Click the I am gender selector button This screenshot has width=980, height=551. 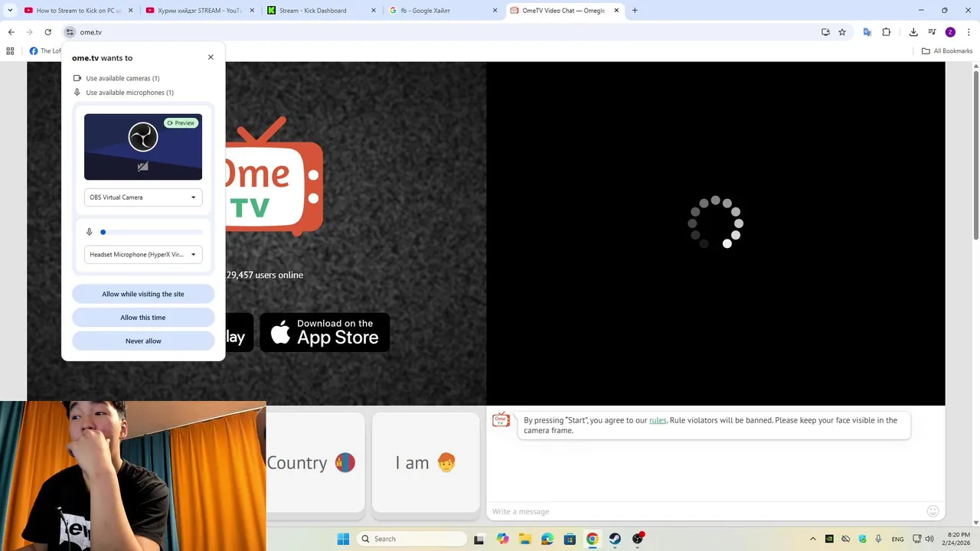coord(426,463)
